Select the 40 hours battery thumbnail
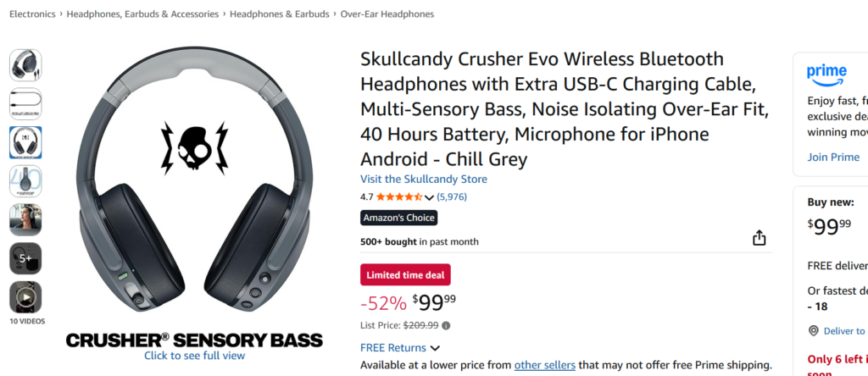This screenshot has height=376, width=868. (x=25, y=180)
